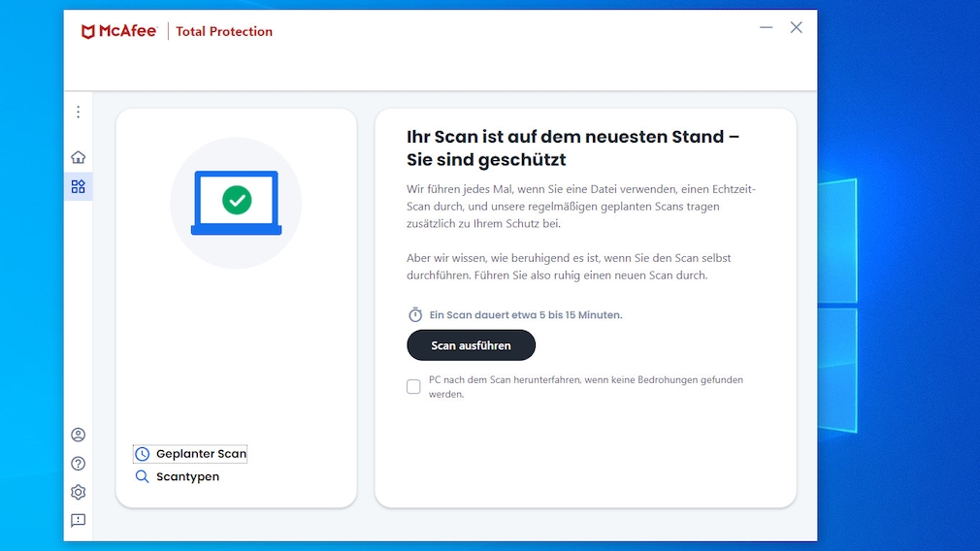Viewport: 980px width, 551px height.
Task: Open the protection apps grid icon
Action: pos(79,186)
